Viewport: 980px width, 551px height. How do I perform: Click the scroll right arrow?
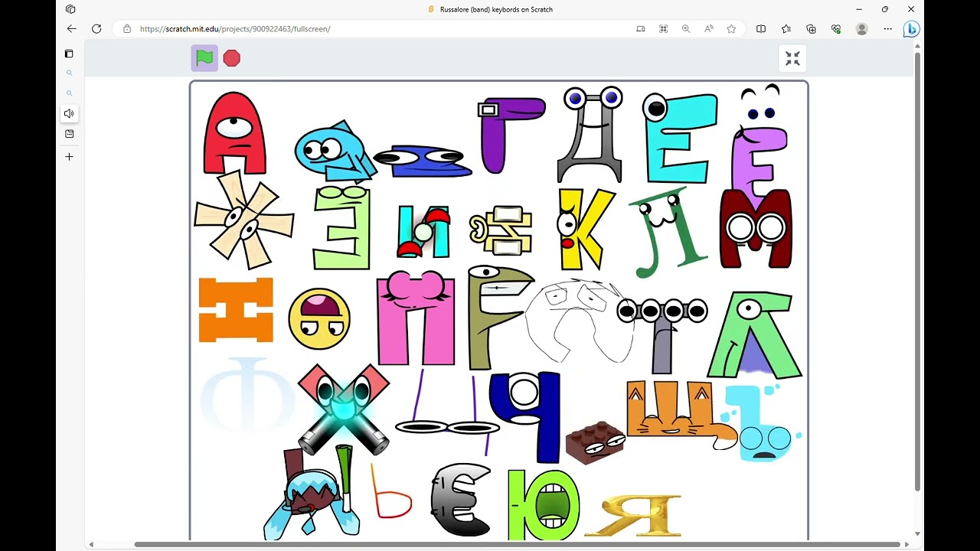coord(906,545)
